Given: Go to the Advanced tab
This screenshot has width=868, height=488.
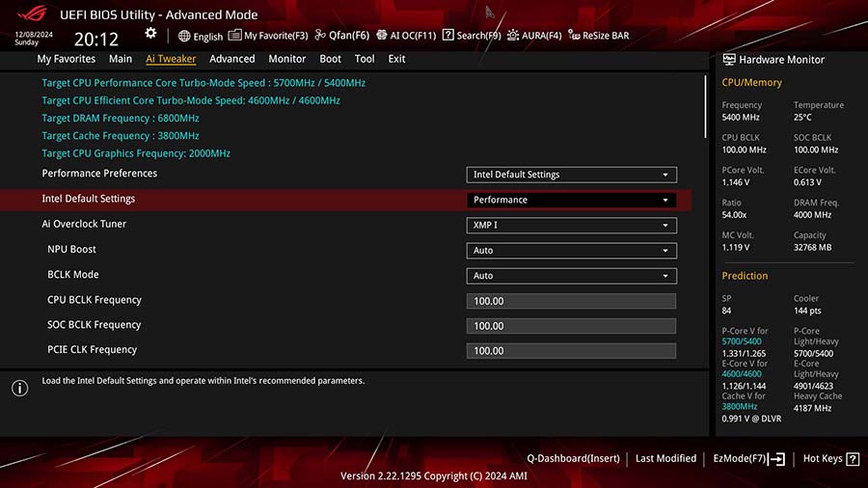Looking at the screenshot, I should 231,59.
